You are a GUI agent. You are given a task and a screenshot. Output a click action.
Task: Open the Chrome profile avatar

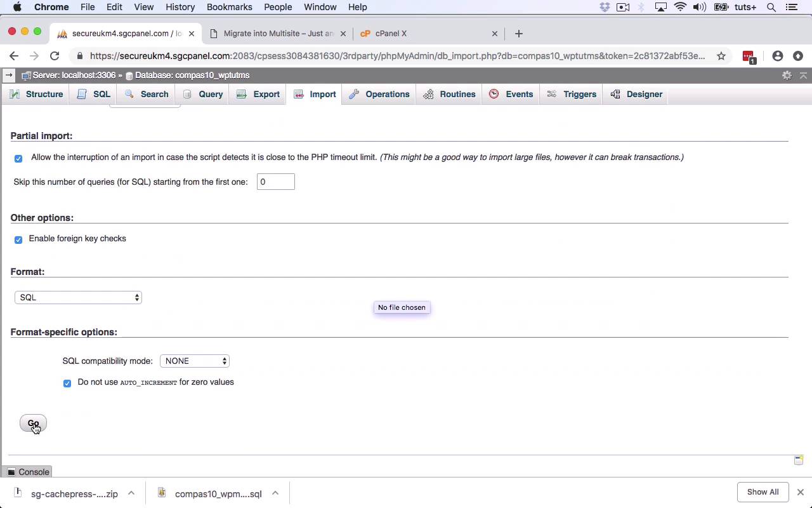778,56
